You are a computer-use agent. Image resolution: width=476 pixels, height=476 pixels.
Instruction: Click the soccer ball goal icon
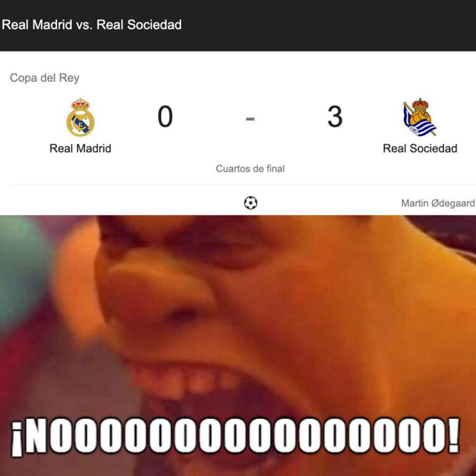coord(250,203)
